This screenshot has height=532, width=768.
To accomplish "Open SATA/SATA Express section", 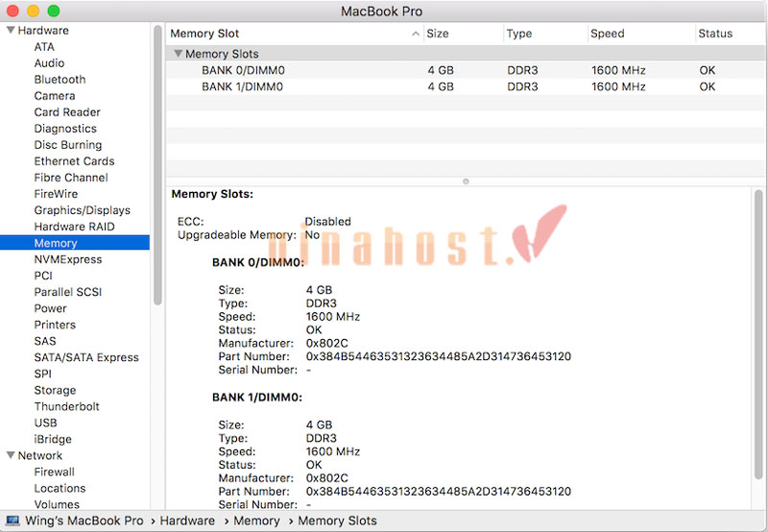I will [86, 357].
